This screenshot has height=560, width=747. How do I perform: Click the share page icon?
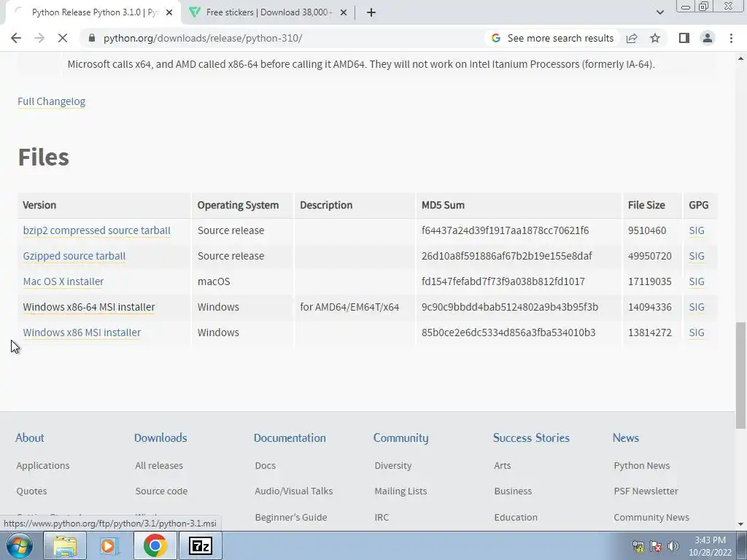(x=632, y=38)
